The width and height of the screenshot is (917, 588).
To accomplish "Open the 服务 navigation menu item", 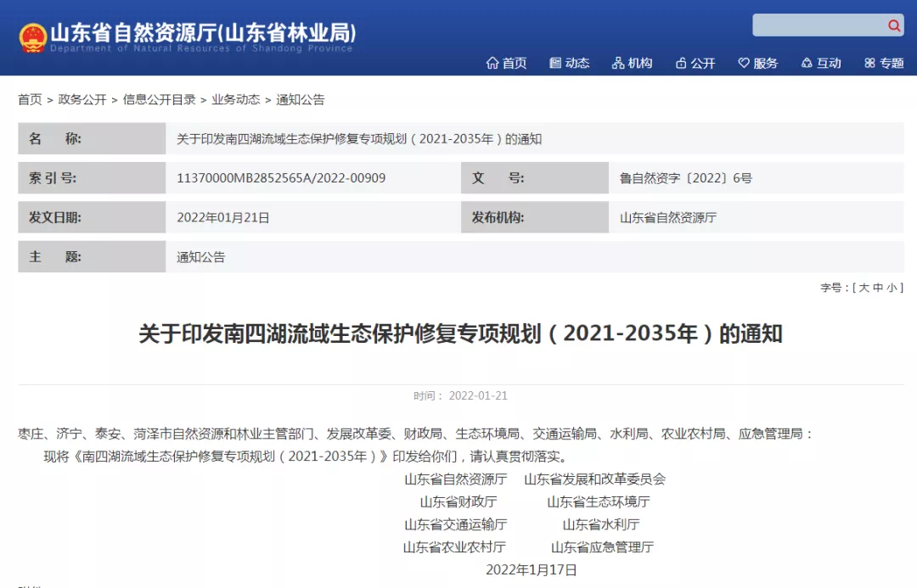I will pyautogui.click(x=758, y=63).
